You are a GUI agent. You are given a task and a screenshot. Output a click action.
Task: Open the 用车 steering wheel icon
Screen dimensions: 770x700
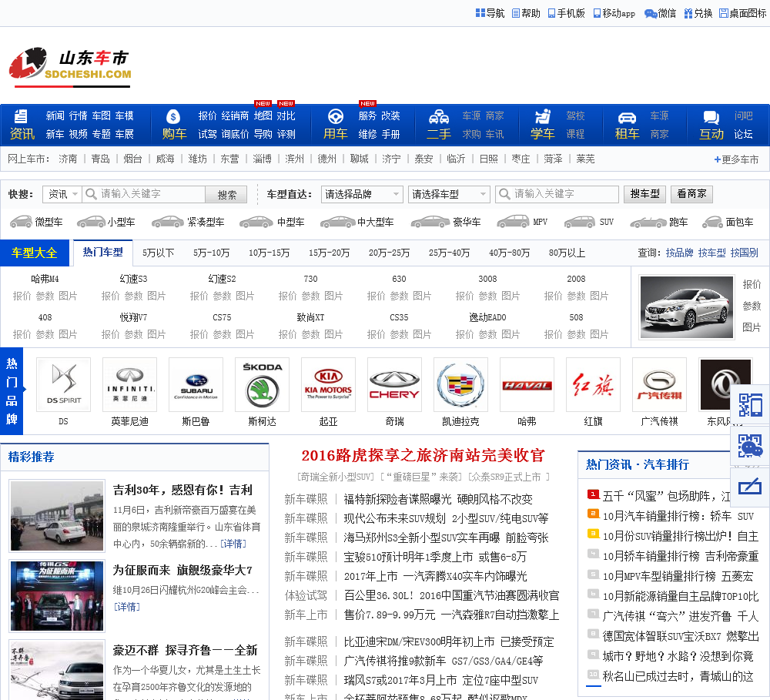336,116
